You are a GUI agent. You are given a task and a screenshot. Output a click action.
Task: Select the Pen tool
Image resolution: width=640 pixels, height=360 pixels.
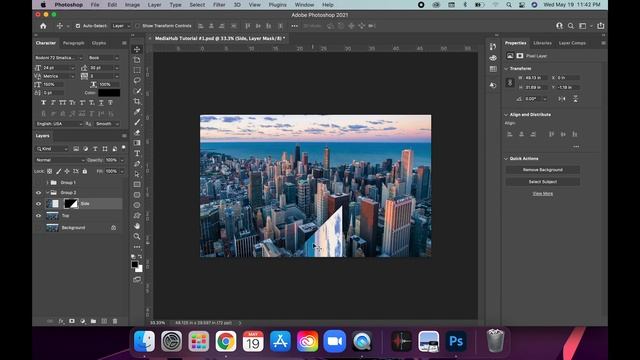coord(137,164)
